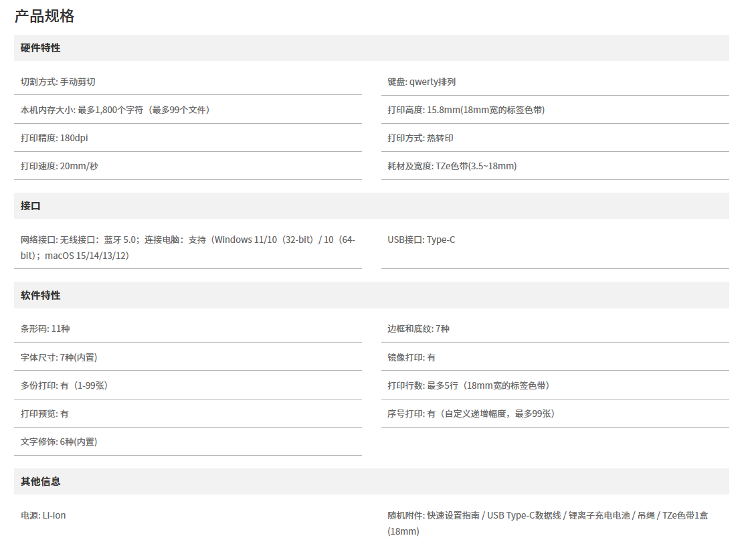Click 镜像打印: 有 row
The width and height of the screenshot is (756, 542).
point(555,357)
